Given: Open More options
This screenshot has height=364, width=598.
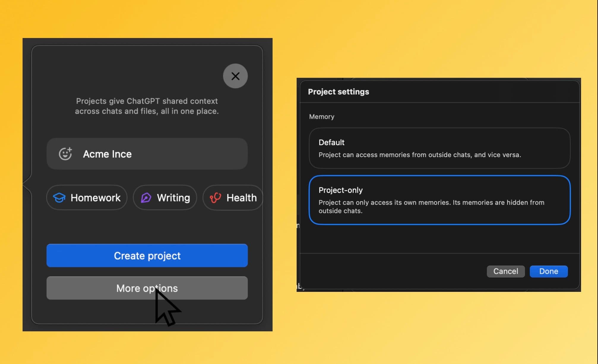Looking at the screenshot, I should coord(147,288).
